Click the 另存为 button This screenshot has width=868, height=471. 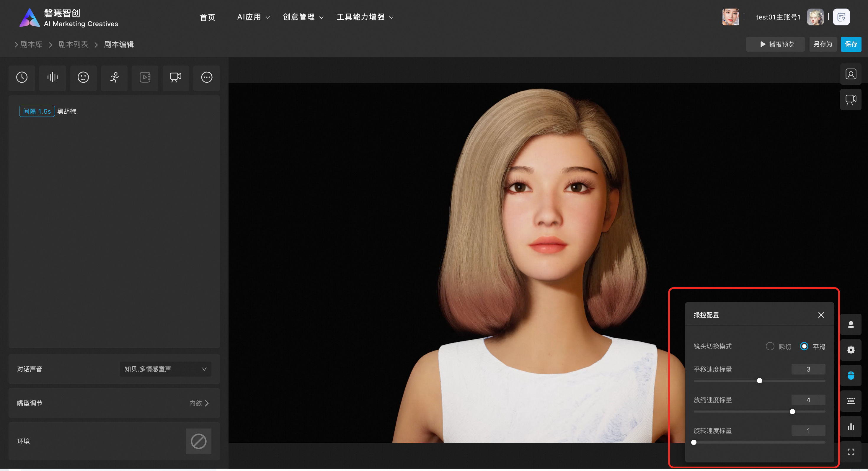tap(823, 45)
